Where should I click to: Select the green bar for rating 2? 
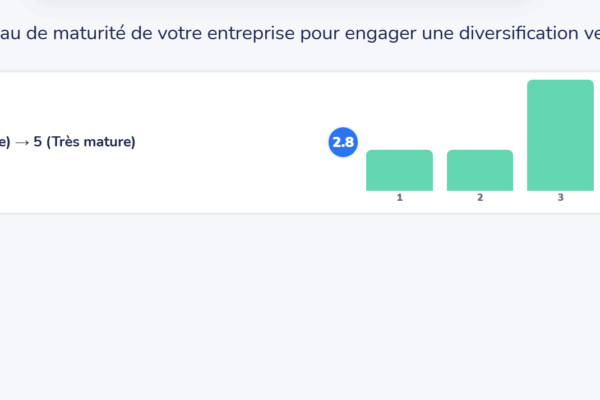pyautogui.click(x=480, y=170)
